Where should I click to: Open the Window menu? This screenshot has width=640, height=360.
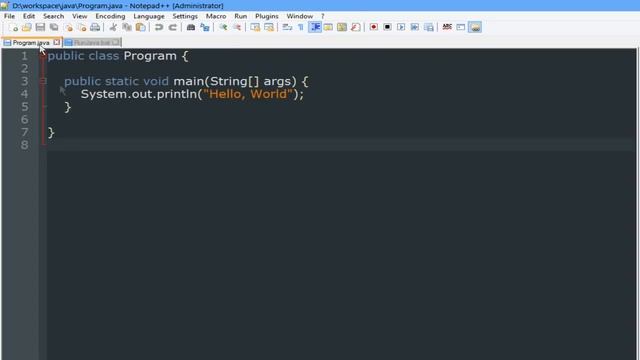pos(300,16)
